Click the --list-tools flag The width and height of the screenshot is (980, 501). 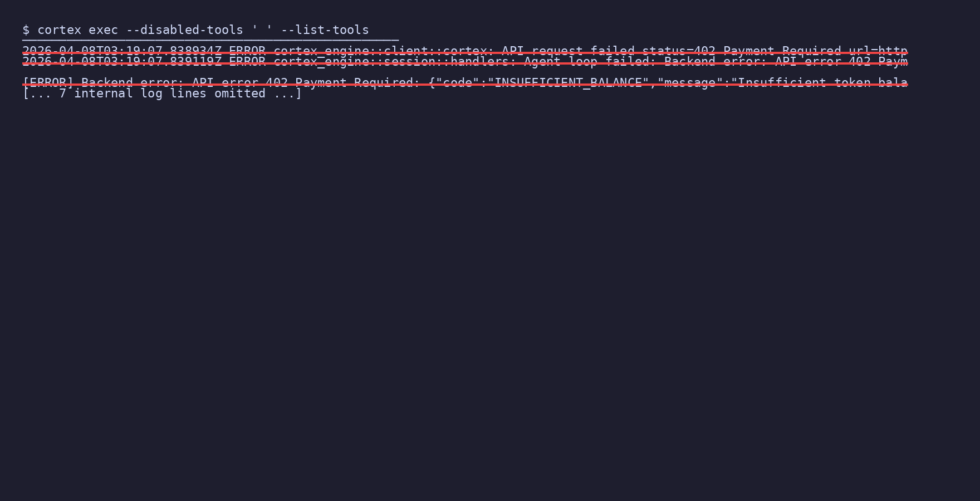[325, 30]
